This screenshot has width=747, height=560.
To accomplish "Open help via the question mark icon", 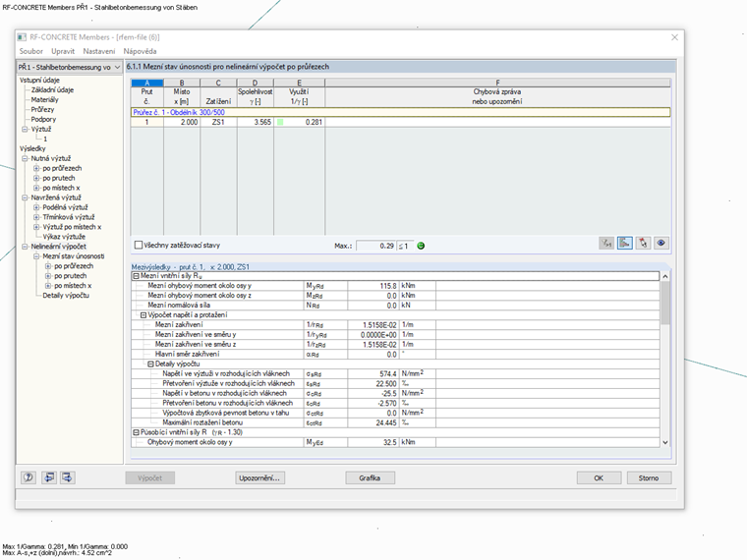I will click(29, 477).
